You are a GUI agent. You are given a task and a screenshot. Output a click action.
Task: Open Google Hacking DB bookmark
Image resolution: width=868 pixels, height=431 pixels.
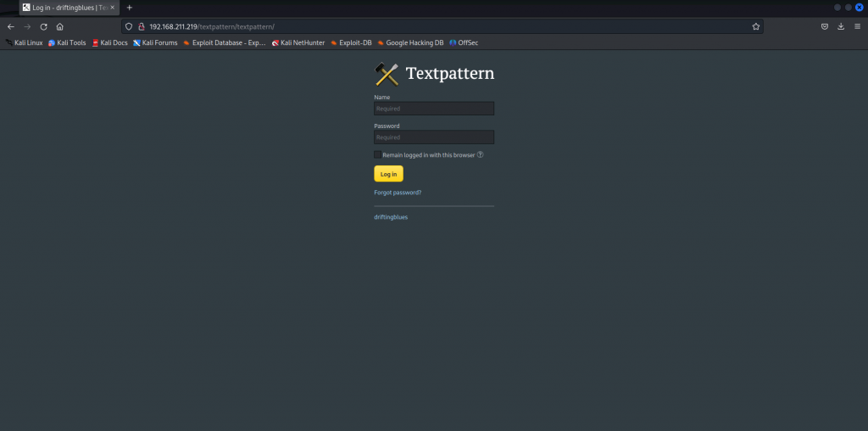click(410, 42)
